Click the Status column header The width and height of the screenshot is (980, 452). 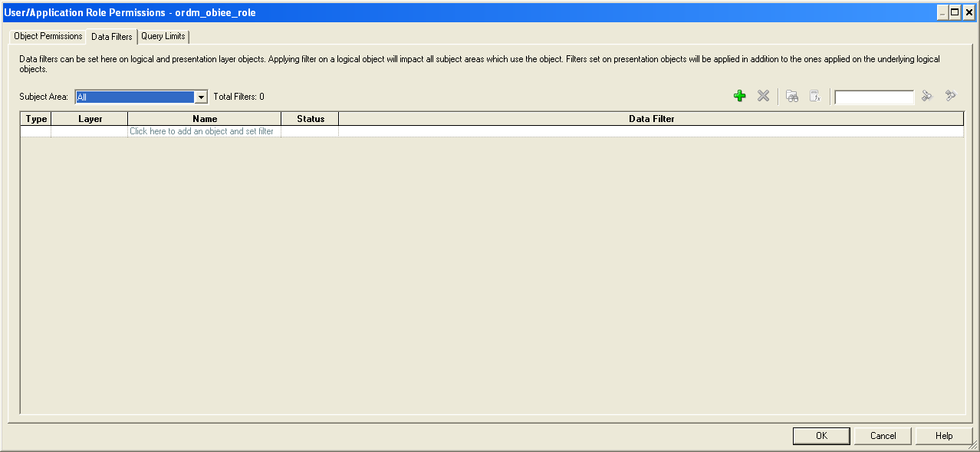pyautogui.click(x=311, y=119)
